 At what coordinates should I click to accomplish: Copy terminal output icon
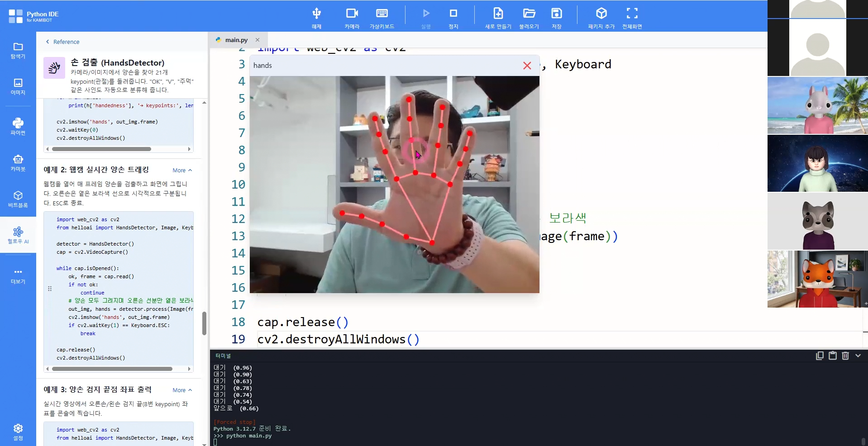pyautogui.click(x=820, y=356)
